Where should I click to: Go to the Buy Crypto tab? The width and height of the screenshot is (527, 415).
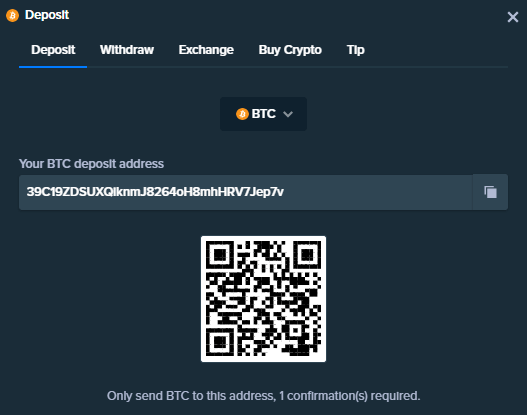290,50
